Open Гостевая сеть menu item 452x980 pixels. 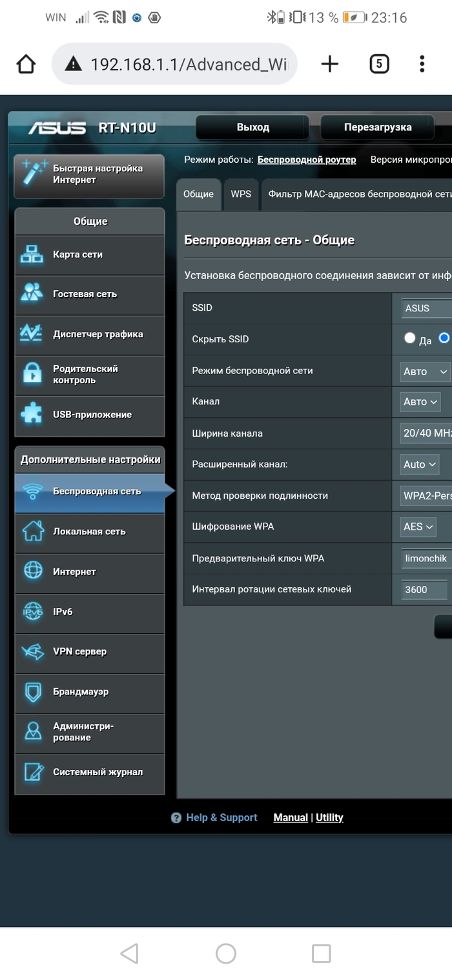pyautogui.click(x=90, y=295)
